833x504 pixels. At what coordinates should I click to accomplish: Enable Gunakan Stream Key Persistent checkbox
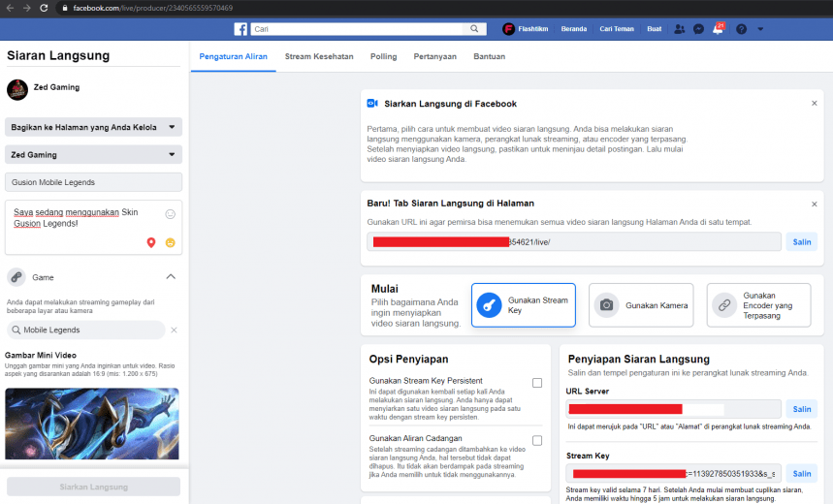click(537, 383)
